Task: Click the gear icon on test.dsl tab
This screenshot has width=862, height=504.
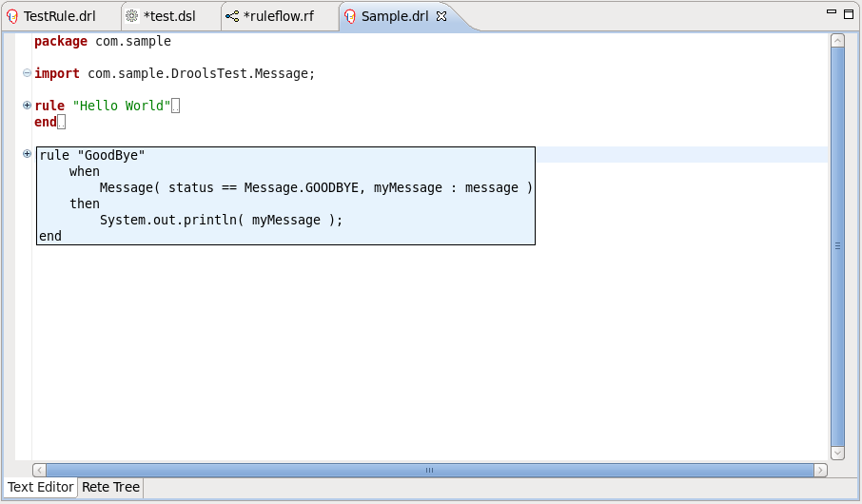Action: 132,16
